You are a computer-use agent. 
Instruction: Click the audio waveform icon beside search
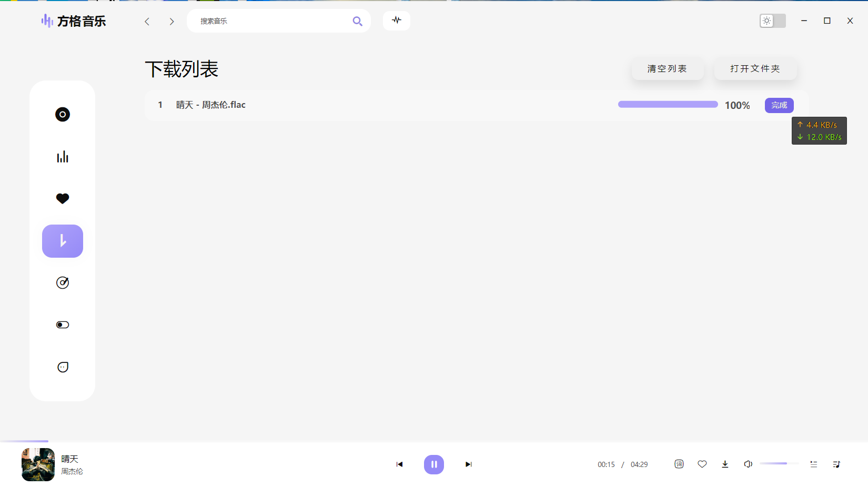tap(397, 21)
